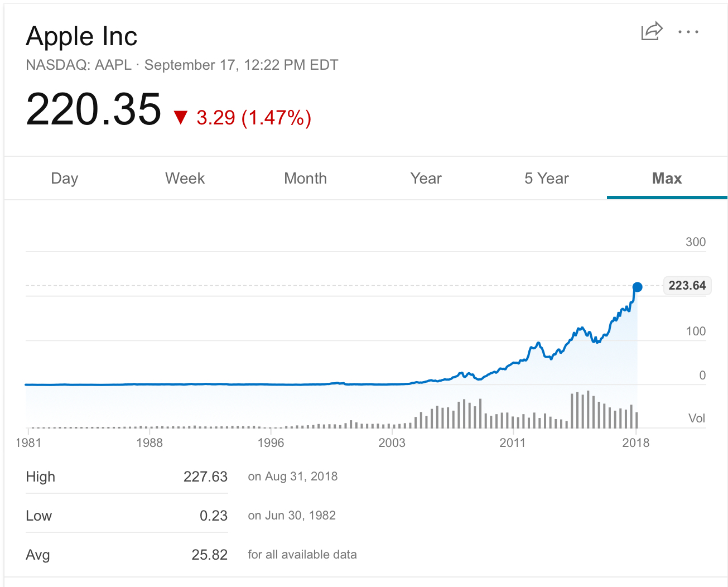Click the 2018 x-axis label
Image resolution: width=728 pixels, height=587 pixels.
click(x=635, y=443)
